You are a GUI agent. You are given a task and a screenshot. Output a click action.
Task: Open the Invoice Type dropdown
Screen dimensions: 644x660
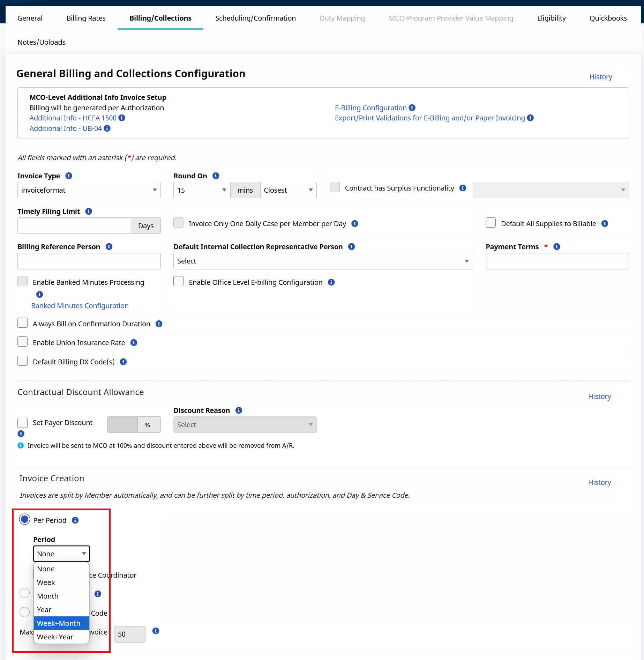click(89, 190)
